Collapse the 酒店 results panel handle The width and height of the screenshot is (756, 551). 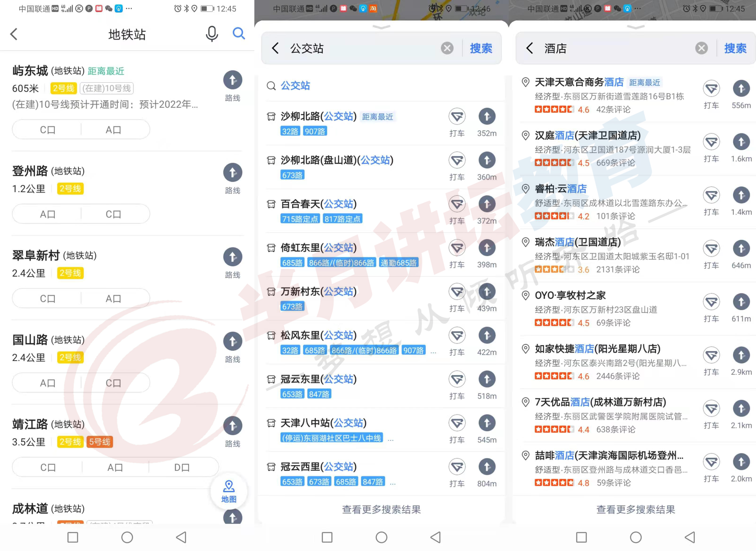coord(636,27)
